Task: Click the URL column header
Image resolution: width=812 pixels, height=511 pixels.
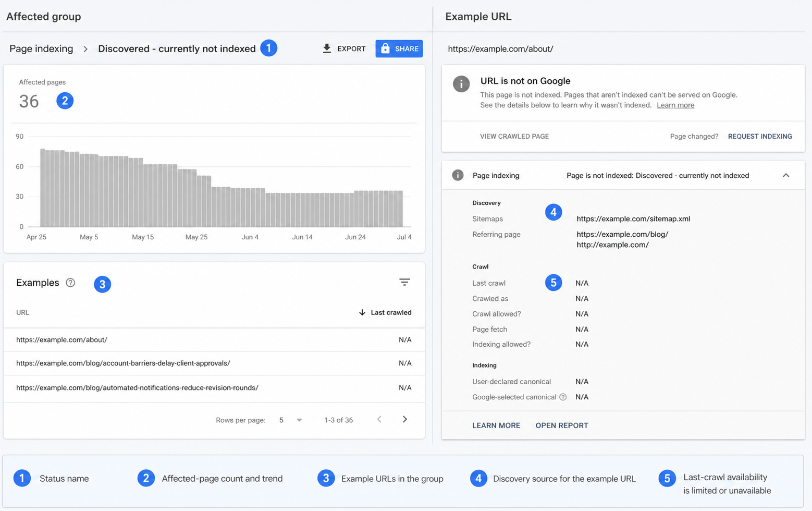Action: pyautogui.click(x=22, y=312)
